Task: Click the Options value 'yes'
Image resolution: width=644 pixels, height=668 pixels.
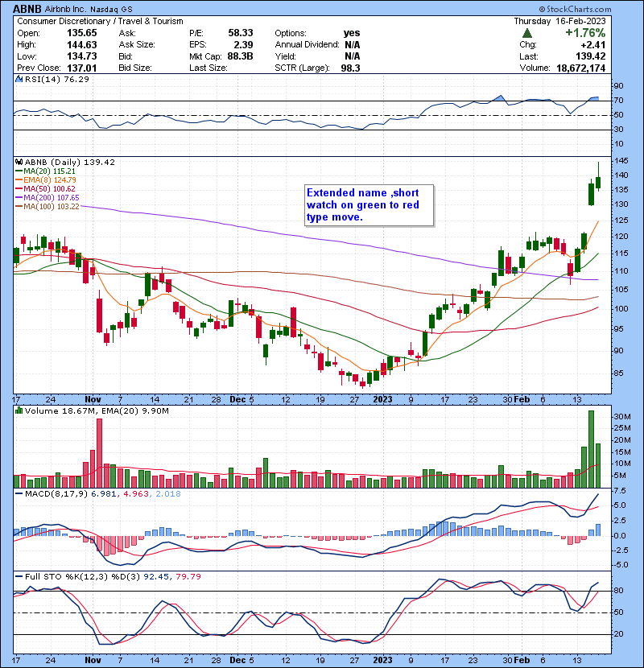Action: (352, 33)
